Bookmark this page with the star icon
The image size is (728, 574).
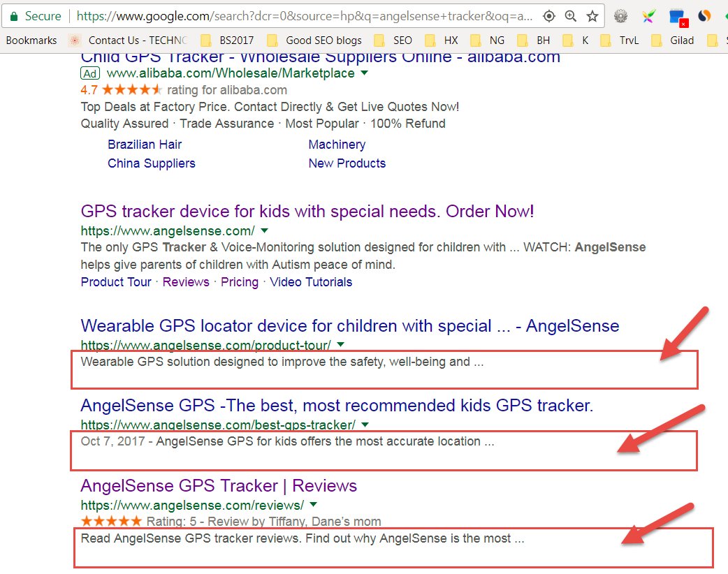point(592,16)
